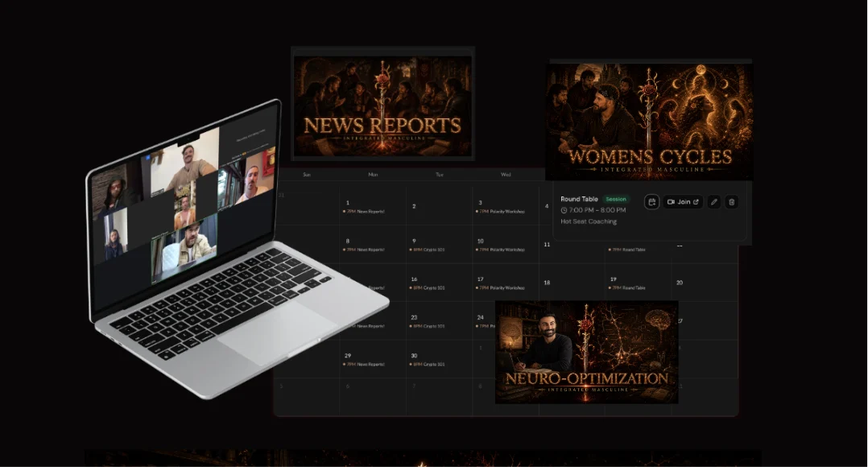The image size is (868, 467).
Task: Open the 7PM News Reports event on the 29th
Action: (x=364, y=364)
